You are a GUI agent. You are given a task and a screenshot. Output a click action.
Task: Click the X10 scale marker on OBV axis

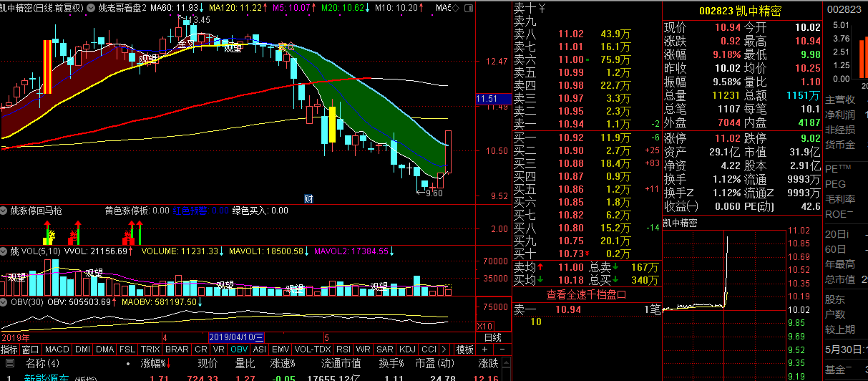pyautogui.click(x=485, y=325)
